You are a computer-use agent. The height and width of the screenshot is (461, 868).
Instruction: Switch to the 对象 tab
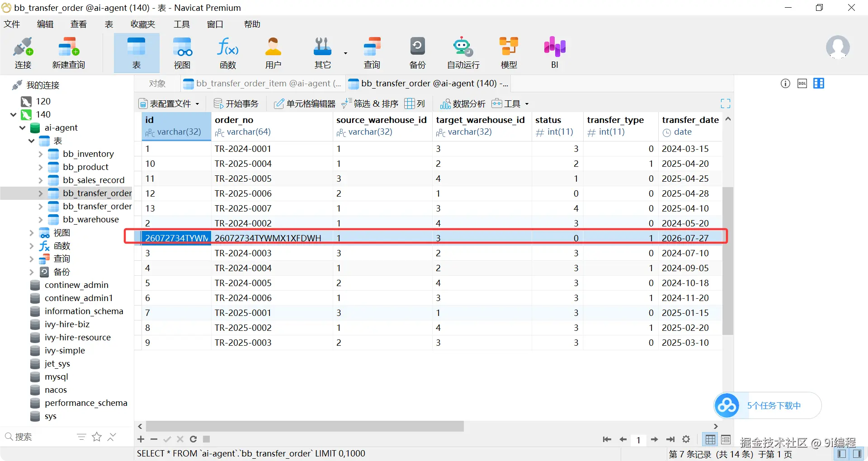coord(157,84)
